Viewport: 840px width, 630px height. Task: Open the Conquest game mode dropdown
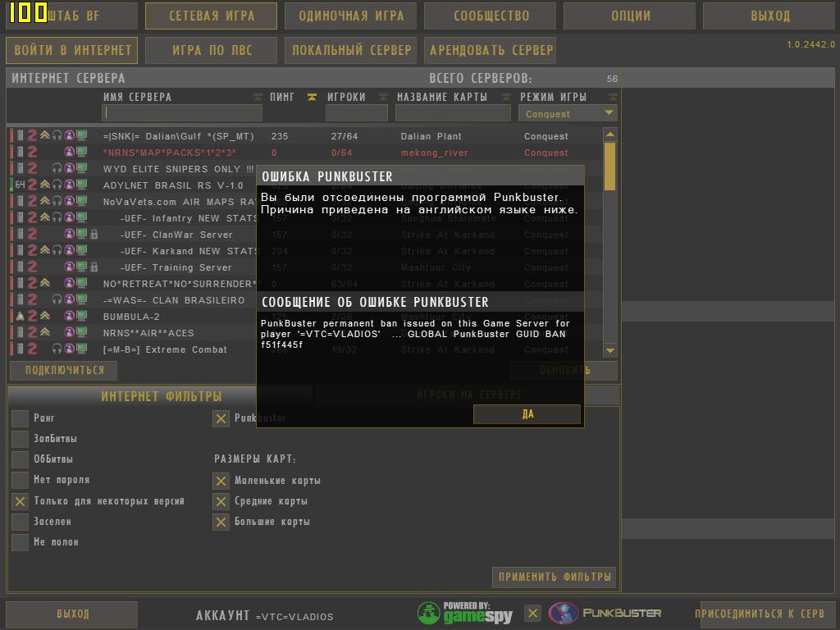(568, 113)
